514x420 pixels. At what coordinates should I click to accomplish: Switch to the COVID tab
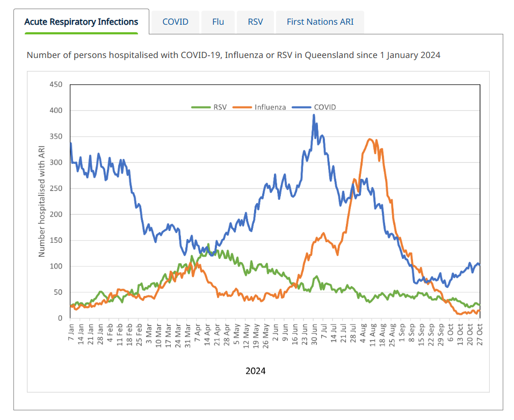[175, 22]
